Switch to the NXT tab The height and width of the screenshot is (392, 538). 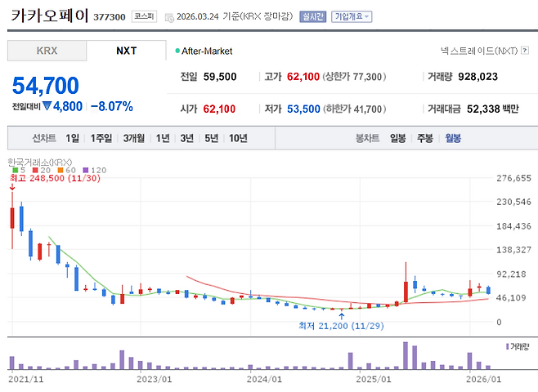[126, 51]
